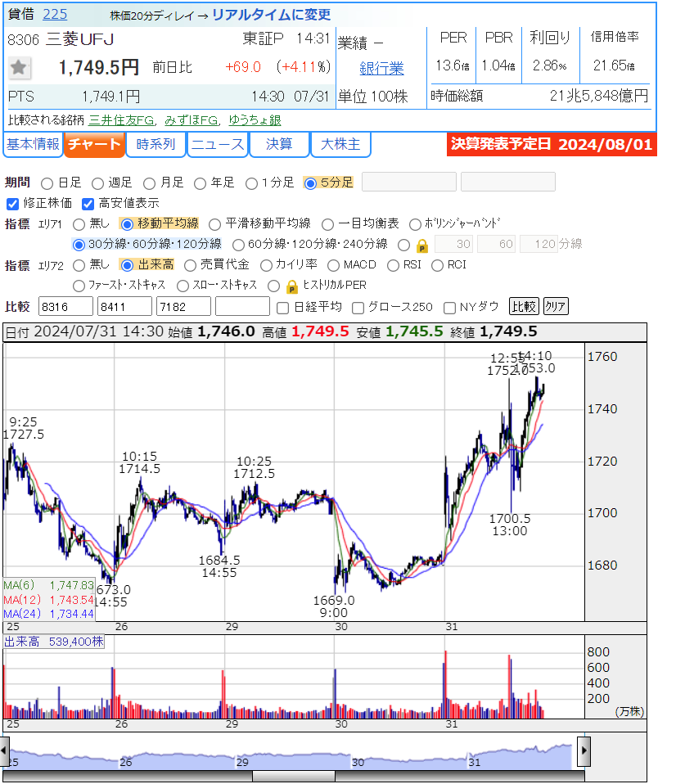This screenshot has height=784, width=676.
Task: Open the ニュース tab
Action: pyautogui.click(x=218, y=145)
